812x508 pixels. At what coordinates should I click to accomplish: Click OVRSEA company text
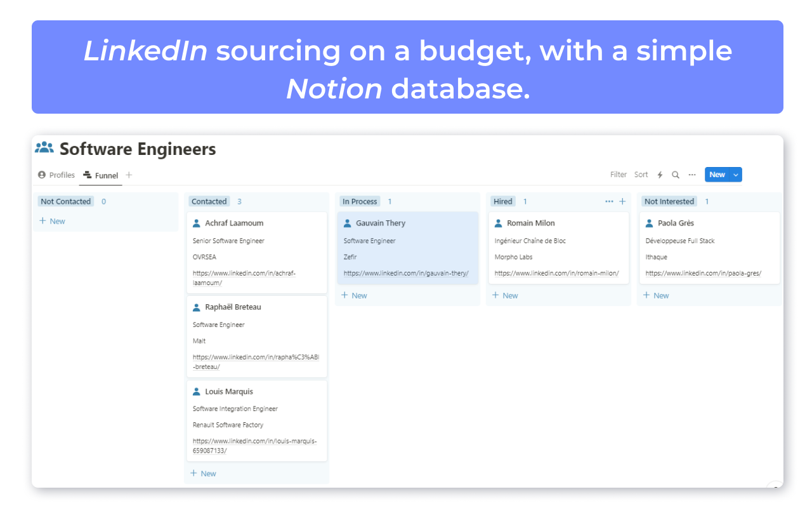[204, 257]
